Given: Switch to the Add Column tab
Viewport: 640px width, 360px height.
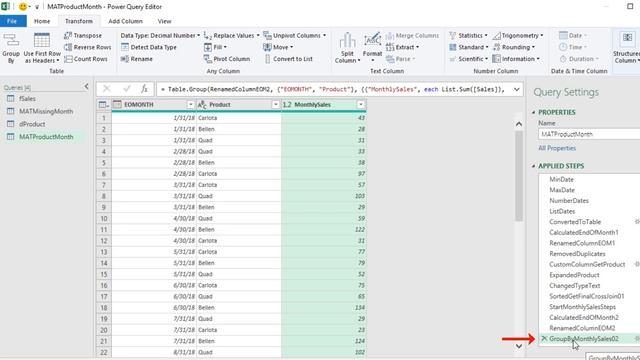Looking at the screenshot, I should click(x=126, y=21).
